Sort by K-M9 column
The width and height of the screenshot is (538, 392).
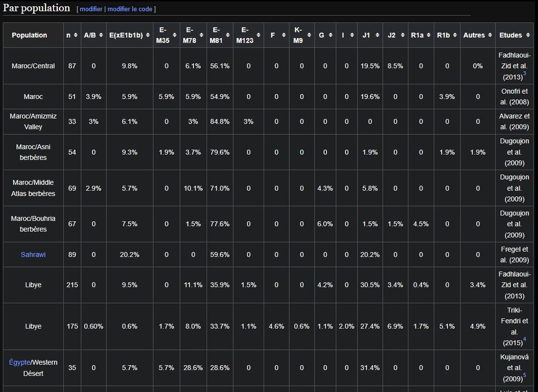point(301,35)
